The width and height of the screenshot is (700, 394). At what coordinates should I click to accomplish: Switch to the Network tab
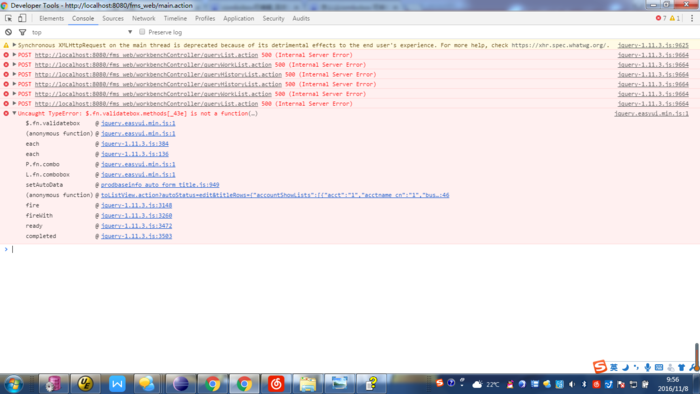point(143,18)
